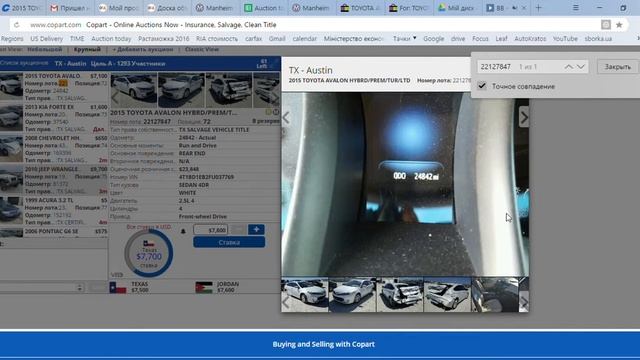
Task: Open second white car thumbnail in strip
Action: coord(352,294)
